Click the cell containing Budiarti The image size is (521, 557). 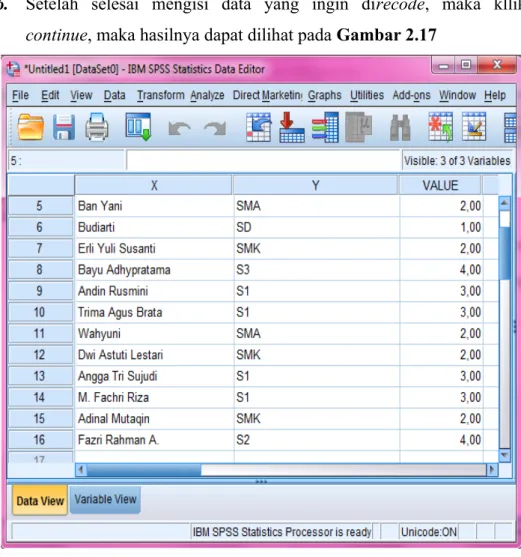[x=154, y=227]
